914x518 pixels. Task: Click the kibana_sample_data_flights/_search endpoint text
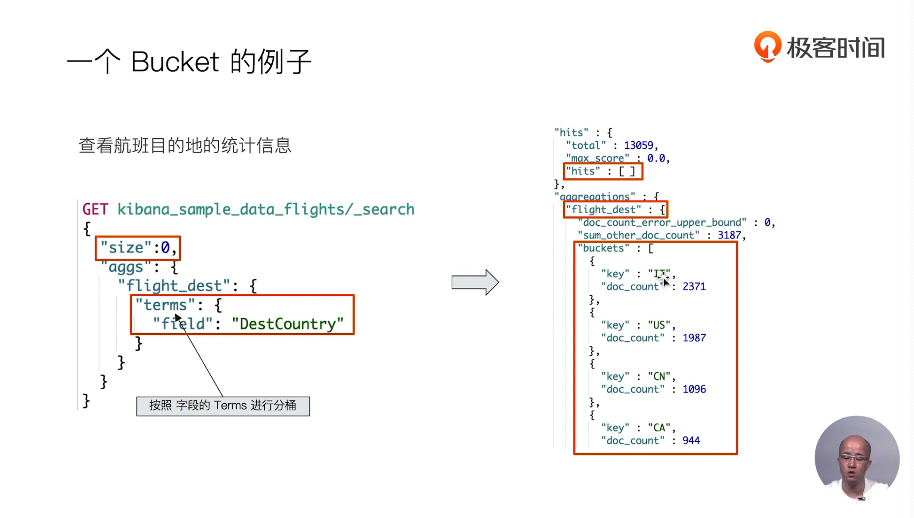click(265, 209)
